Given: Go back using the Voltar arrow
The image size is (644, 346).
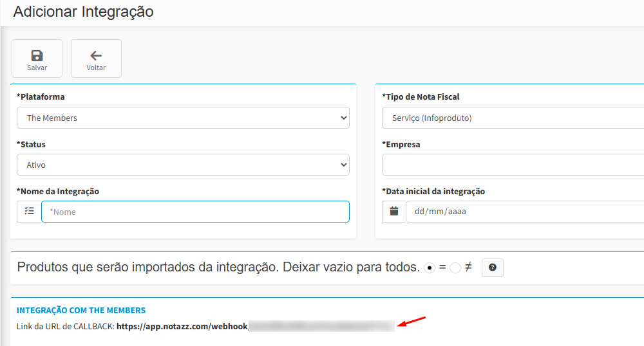Looking at the screenshot, I should (96, 59).
